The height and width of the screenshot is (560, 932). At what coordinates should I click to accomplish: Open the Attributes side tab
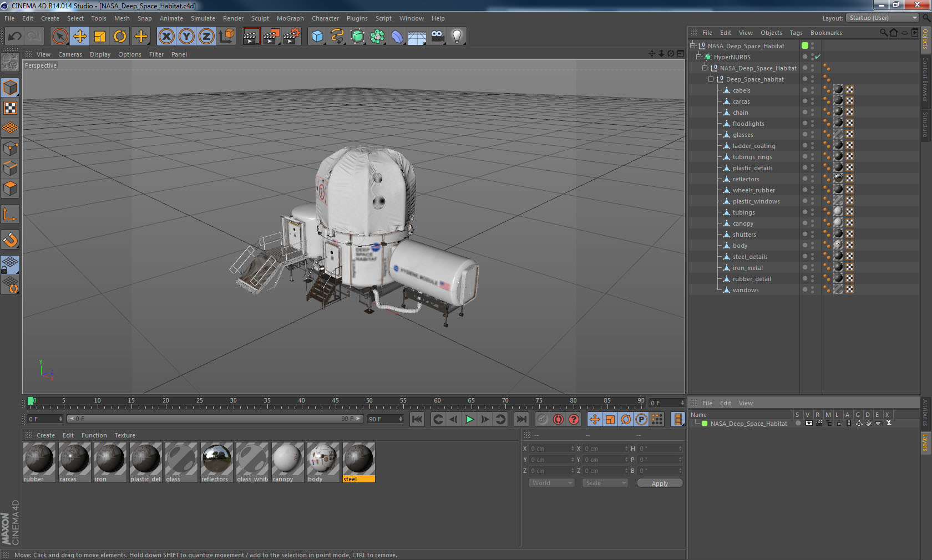(x=925, y=413)
